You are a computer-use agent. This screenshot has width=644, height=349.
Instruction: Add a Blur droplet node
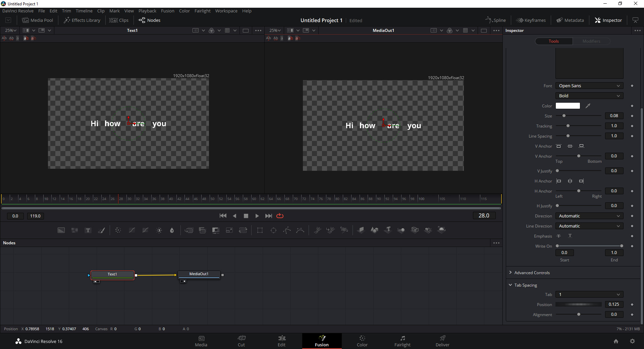coord(172,230)
